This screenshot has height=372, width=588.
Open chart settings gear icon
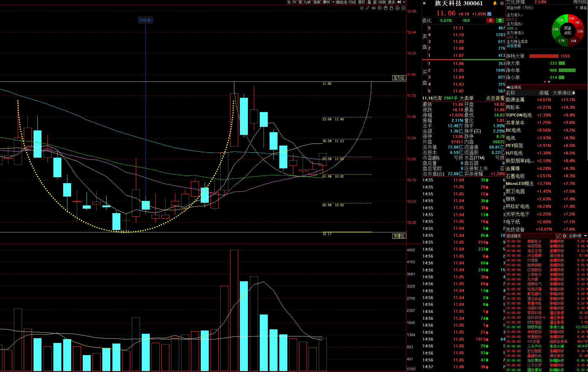coord(361,8)
